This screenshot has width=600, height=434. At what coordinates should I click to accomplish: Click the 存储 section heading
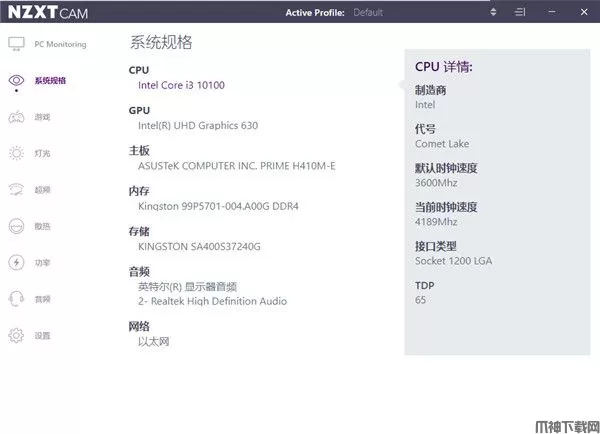pyautogui.click(x=139, y=232)
